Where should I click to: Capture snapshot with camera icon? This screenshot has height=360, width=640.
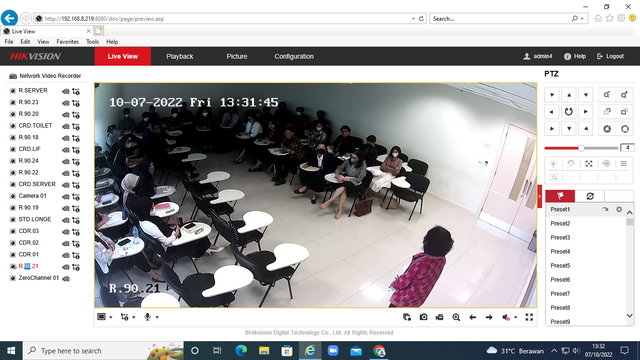[x=423, y=317]
